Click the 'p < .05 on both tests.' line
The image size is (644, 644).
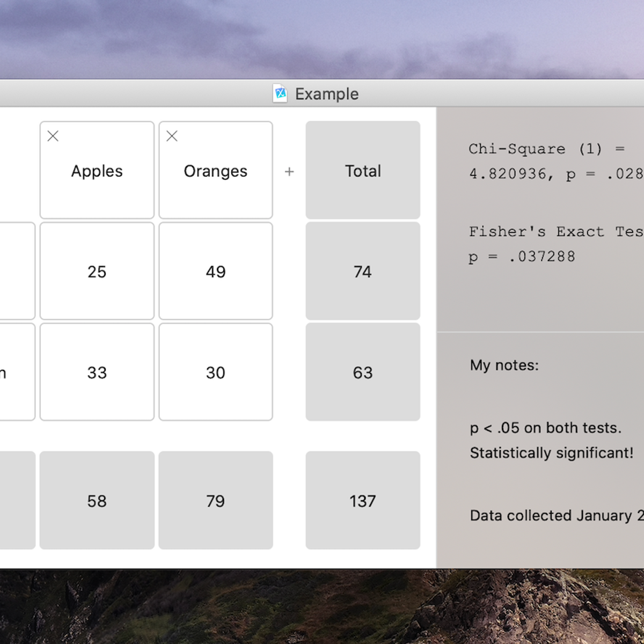(x=546, y=428)
